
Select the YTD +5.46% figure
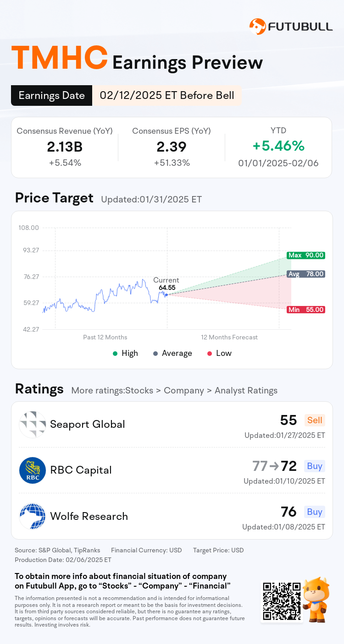click(x=278, y=146)
